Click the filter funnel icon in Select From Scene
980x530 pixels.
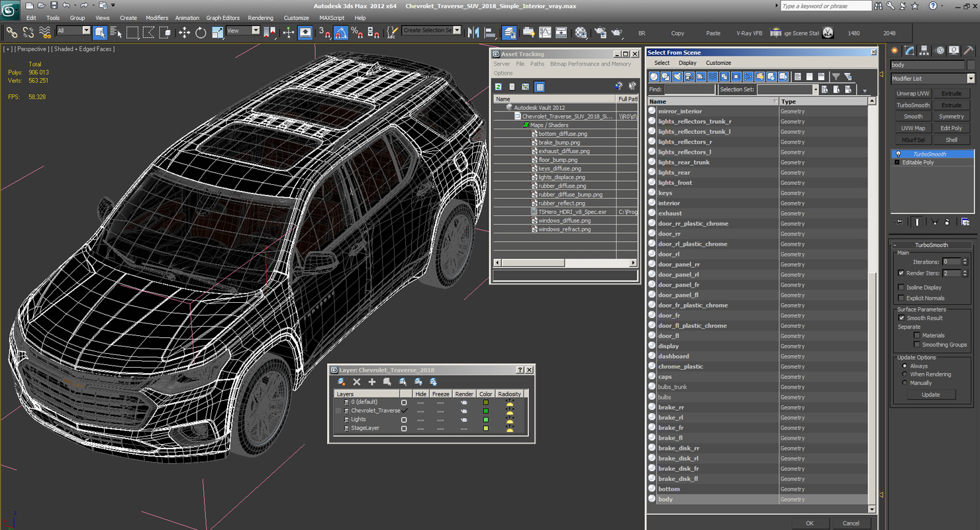point(836,77)
